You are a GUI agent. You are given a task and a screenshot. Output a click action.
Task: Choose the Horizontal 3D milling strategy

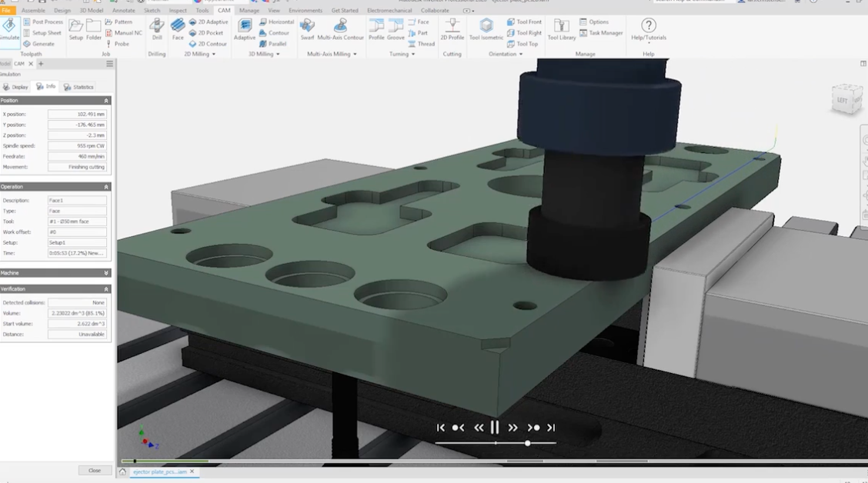276,22
